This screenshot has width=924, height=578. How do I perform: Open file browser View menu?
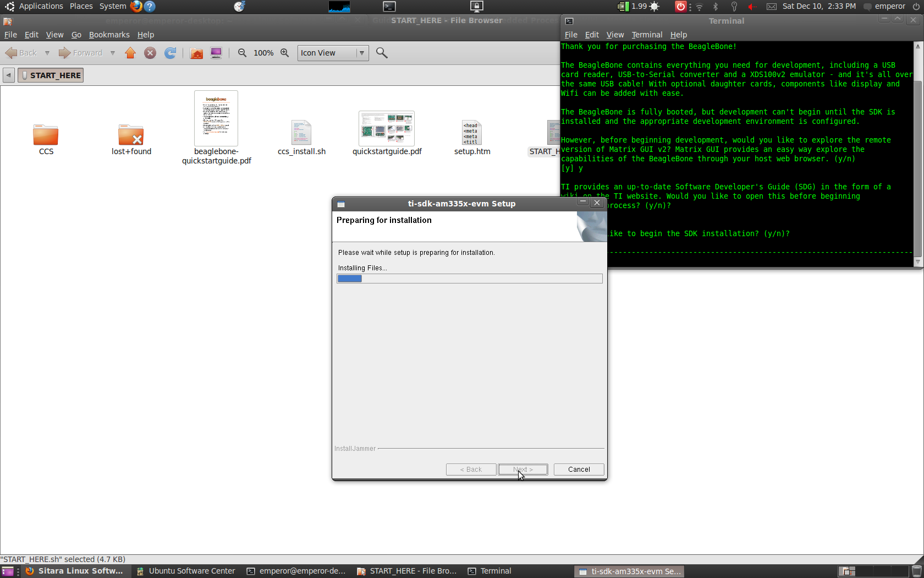[54, 35]
